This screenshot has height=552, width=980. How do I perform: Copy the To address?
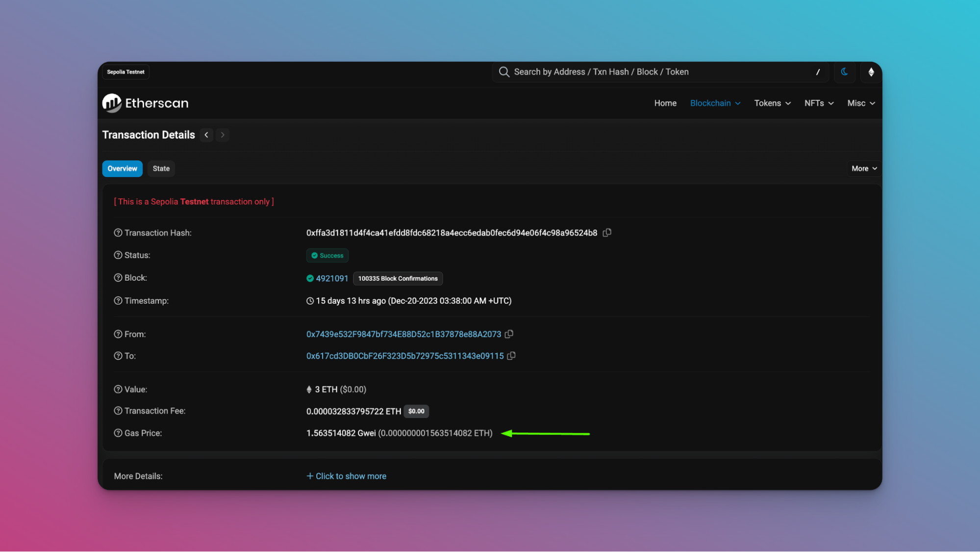pyautogui.click(x=511, y=356)
